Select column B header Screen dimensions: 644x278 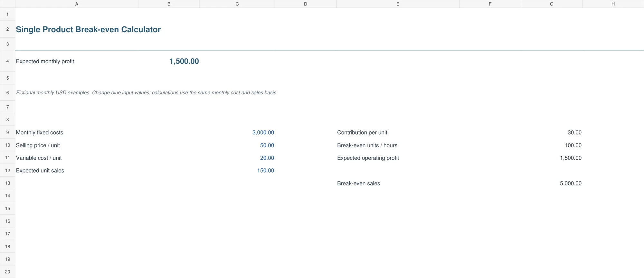169,4
